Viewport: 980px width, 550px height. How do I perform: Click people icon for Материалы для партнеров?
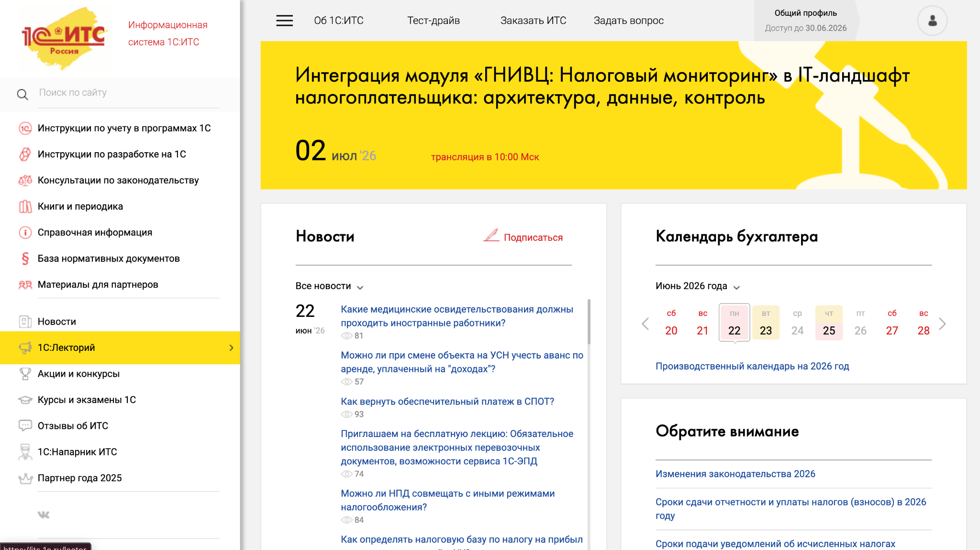pyautogui.click(x=25, y=285)
